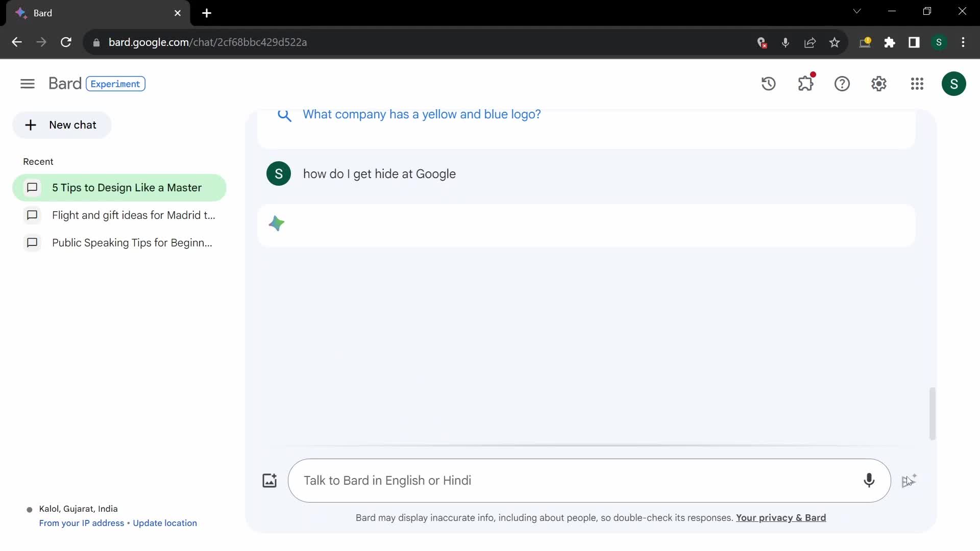
Task: Open Chrome three-dot menu
Action: pos(963,42)
